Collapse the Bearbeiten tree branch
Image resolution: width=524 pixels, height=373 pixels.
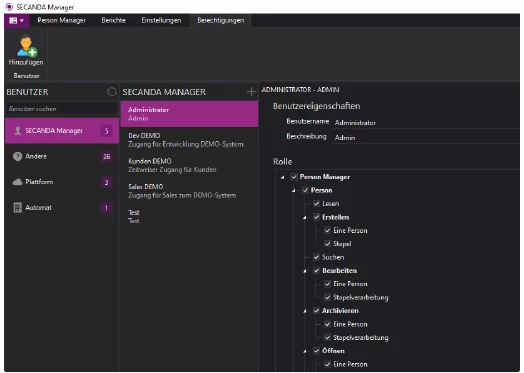305,271
